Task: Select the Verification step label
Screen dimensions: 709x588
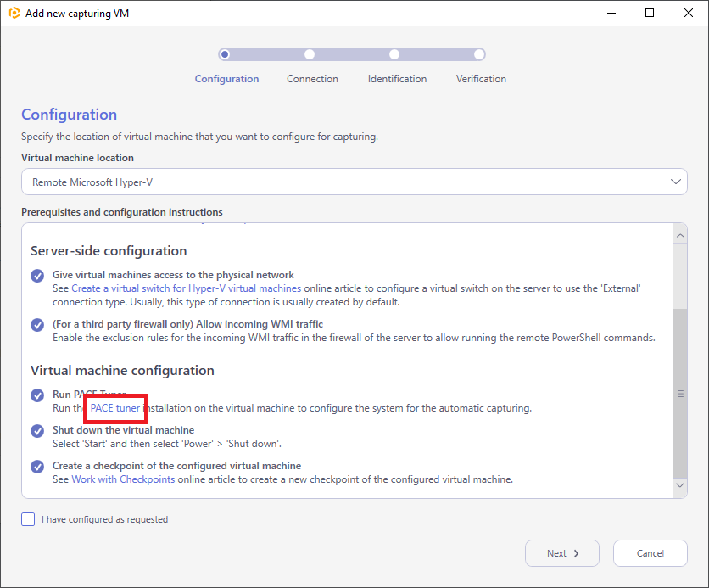Action: (481, 79)
